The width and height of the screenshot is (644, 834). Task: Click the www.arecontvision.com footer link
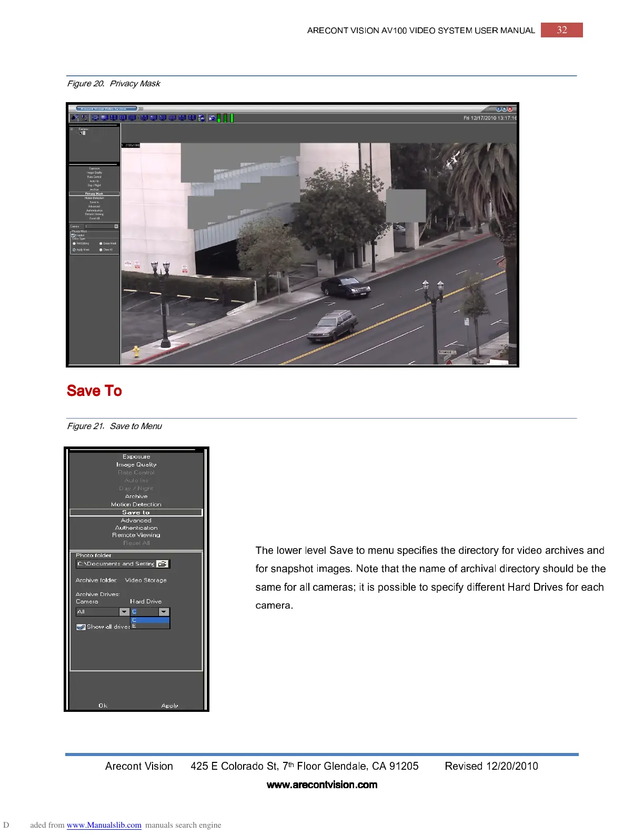click(322, 785)
